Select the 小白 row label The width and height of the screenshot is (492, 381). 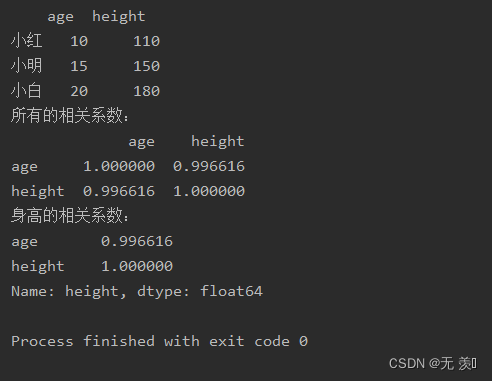click(x=26, y=91)
